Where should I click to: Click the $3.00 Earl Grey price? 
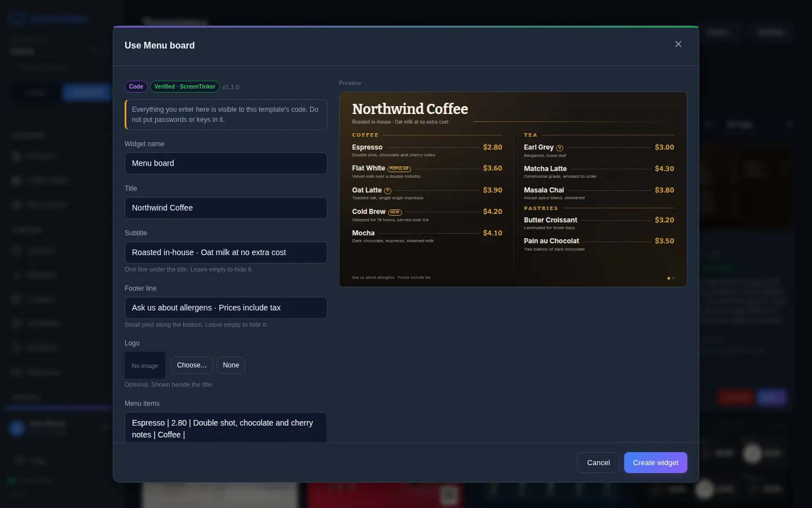[x=664, y=147]
